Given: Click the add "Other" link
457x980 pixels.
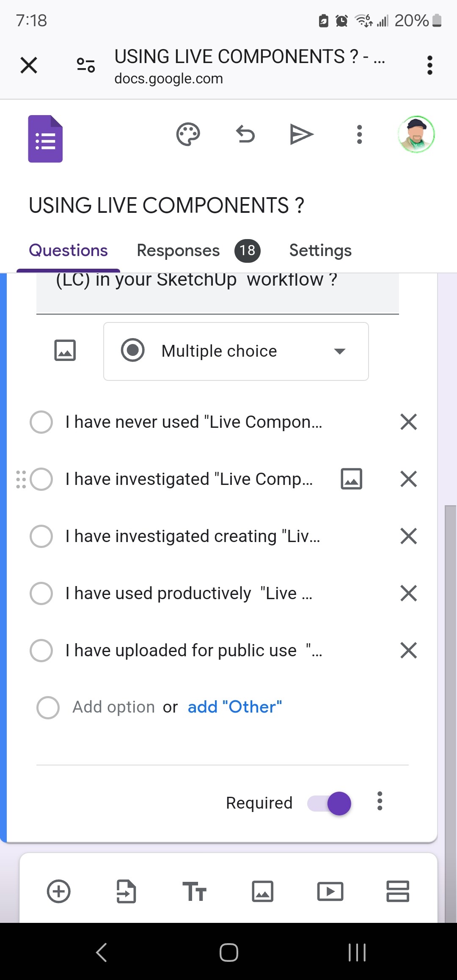Looking at the screenshot, I should coord(235,707).
